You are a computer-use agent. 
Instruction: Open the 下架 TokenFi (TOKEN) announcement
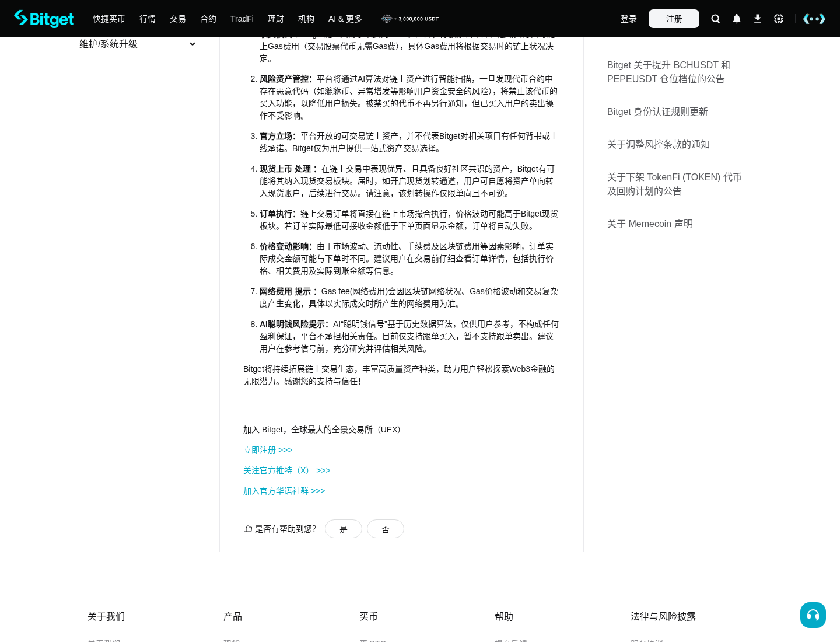point(674,184)
